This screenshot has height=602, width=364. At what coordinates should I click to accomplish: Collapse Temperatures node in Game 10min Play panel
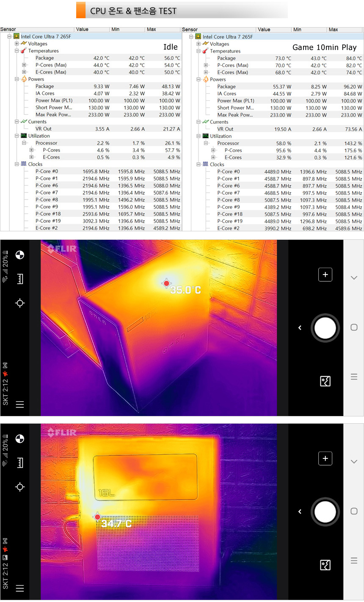(199, 51)
